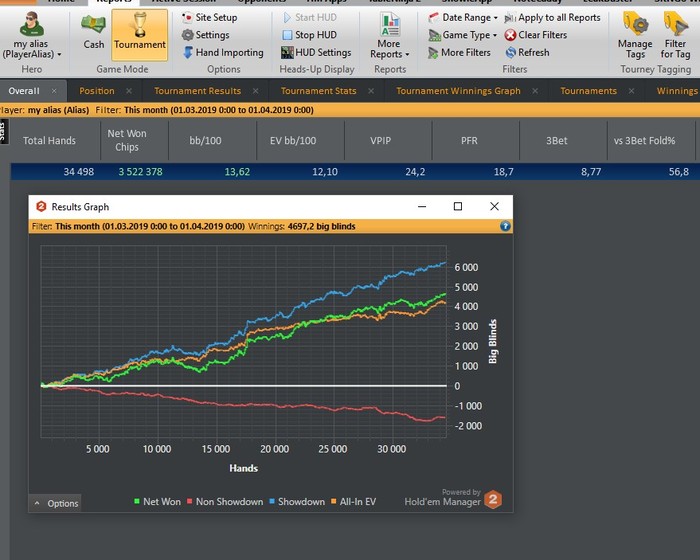
Task: Minimize the Results Graph window
Action: (x=422, y=206)
